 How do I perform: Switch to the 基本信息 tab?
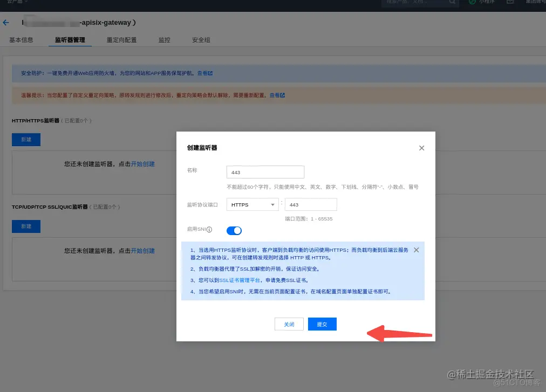(x=21, y=40)
